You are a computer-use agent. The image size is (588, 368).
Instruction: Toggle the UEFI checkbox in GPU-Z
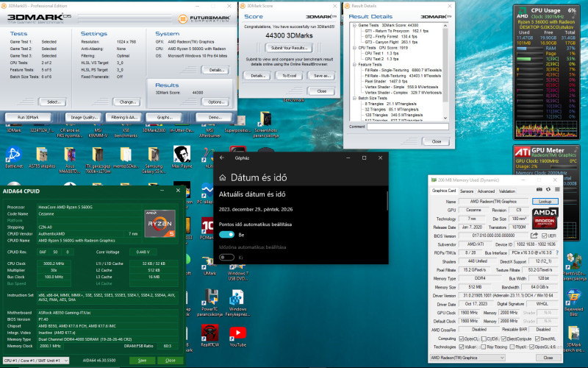pos(544,236)
